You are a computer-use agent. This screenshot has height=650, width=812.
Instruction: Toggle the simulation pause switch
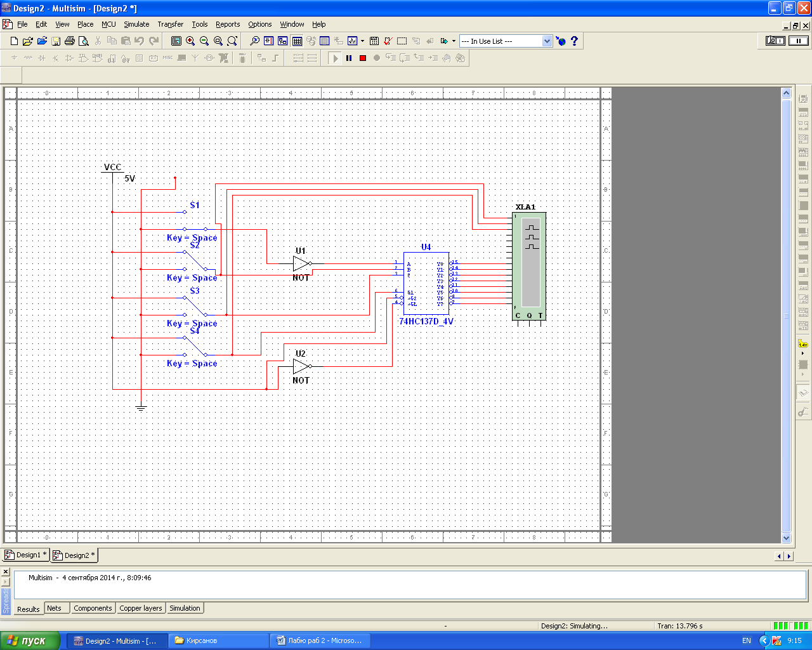click(x=799, y=41)
